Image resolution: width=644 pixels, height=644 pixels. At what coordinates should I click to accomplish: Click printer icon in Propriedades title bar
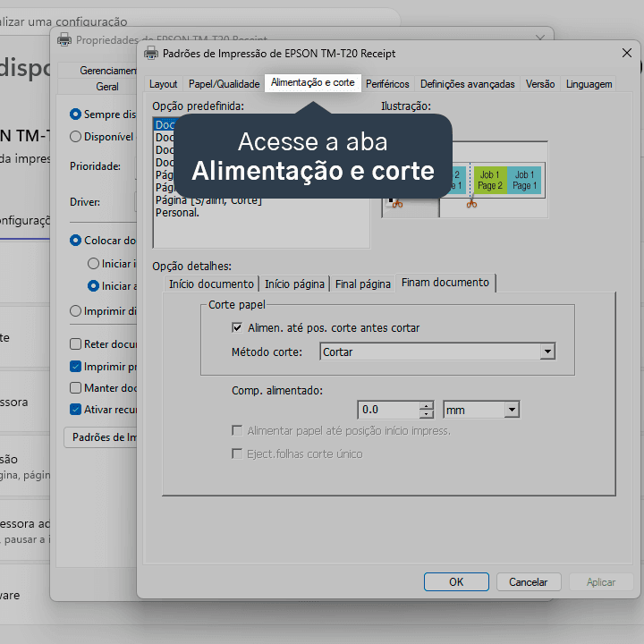point(64,40)
